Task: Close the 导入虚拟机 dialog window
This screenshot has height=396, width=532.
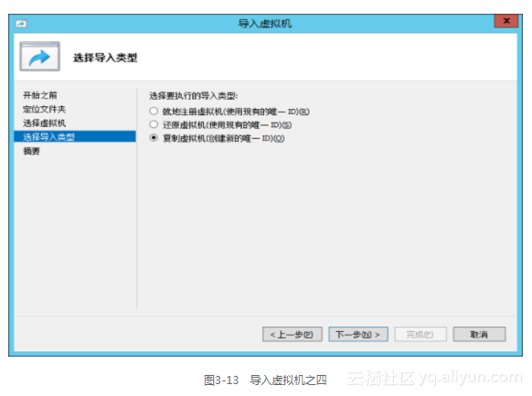Action: pyautogui.click(x=506, y=21)
